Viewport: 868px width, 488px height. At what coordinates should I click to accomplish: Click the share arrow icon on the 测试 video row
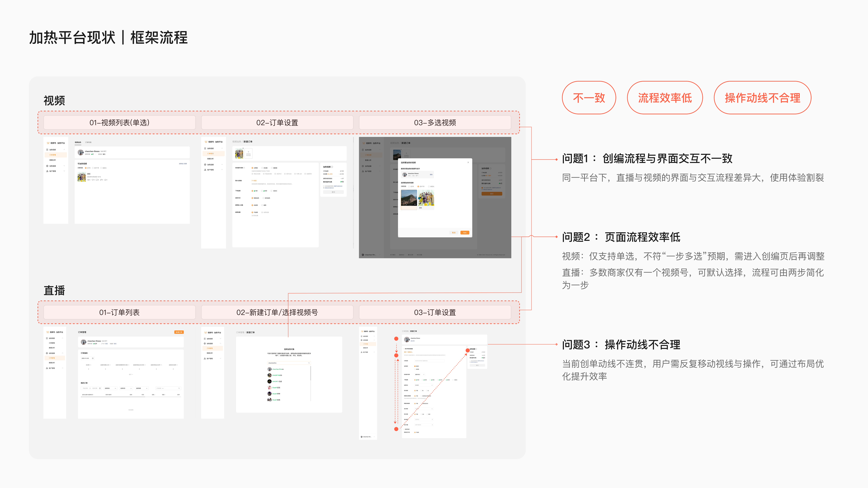[x=101, y=180]
